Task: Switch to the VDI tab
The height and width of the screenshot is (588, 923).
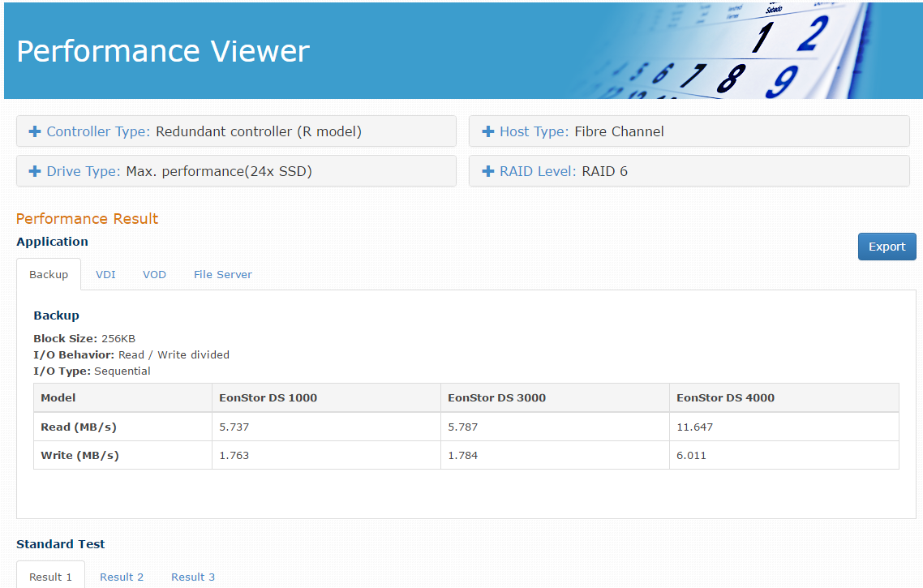Action: 106,274
